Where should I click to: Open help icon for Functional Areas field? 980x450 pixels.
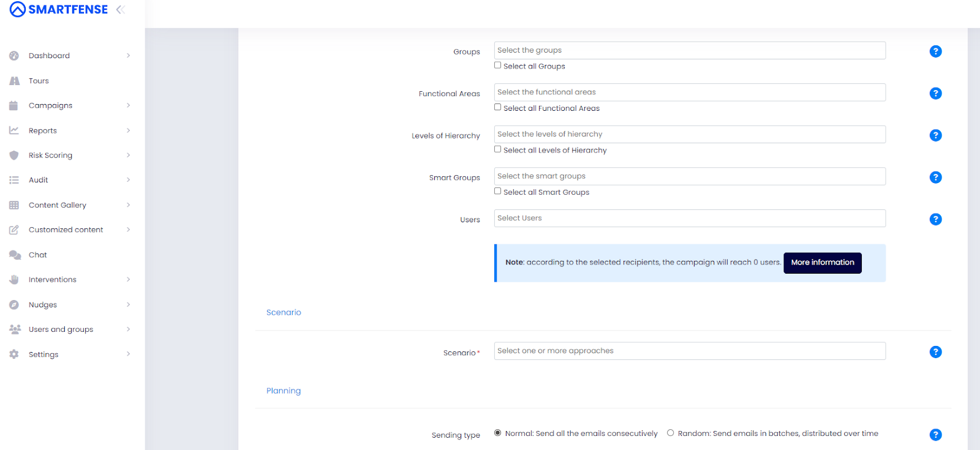[x=935, y=93]
